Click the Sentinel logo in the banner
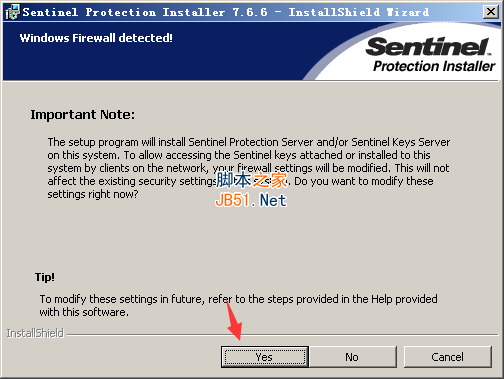This screenshot has height=379, width=504. coord(428,47)
